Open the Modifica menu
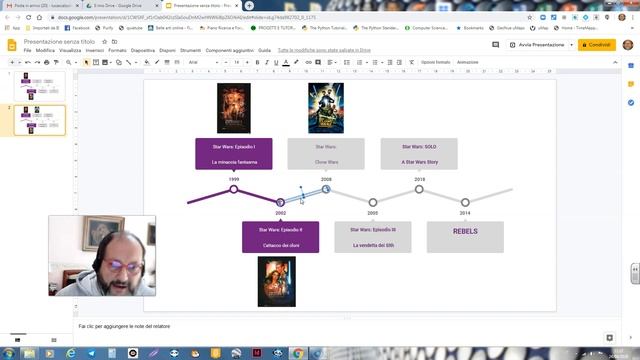This screenshot has height=360, width=640. pyautogui.click(x=45, y=50)
